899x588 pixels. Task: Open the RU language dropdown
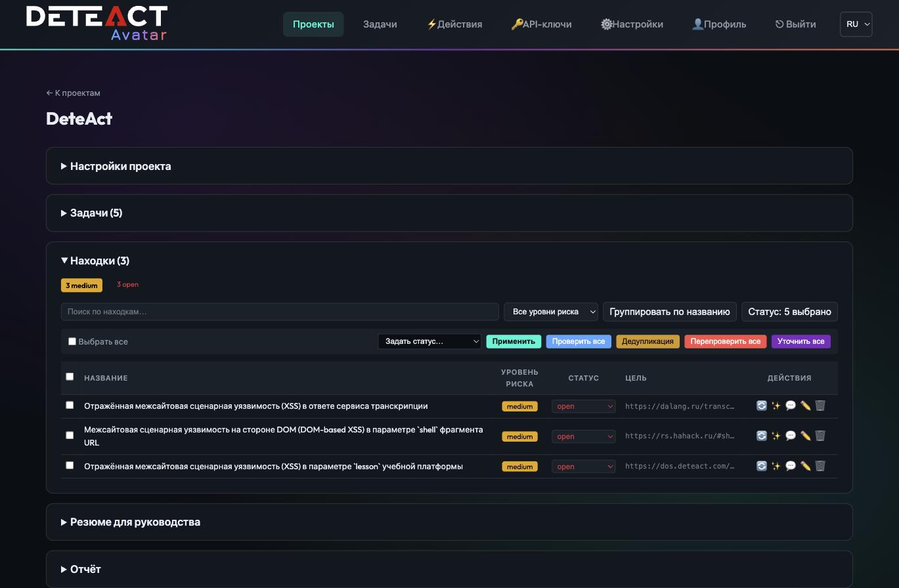pyautogui.click(x=856, y=24)
